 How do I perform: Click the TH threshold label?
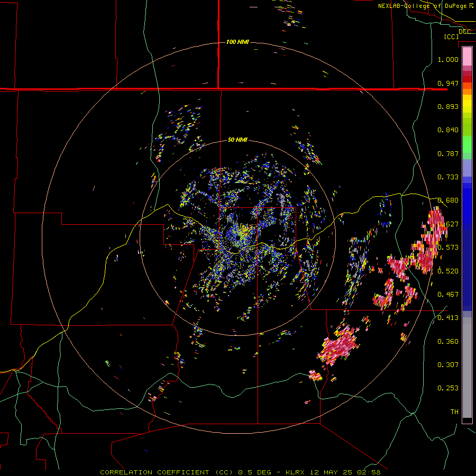point(454,411)
